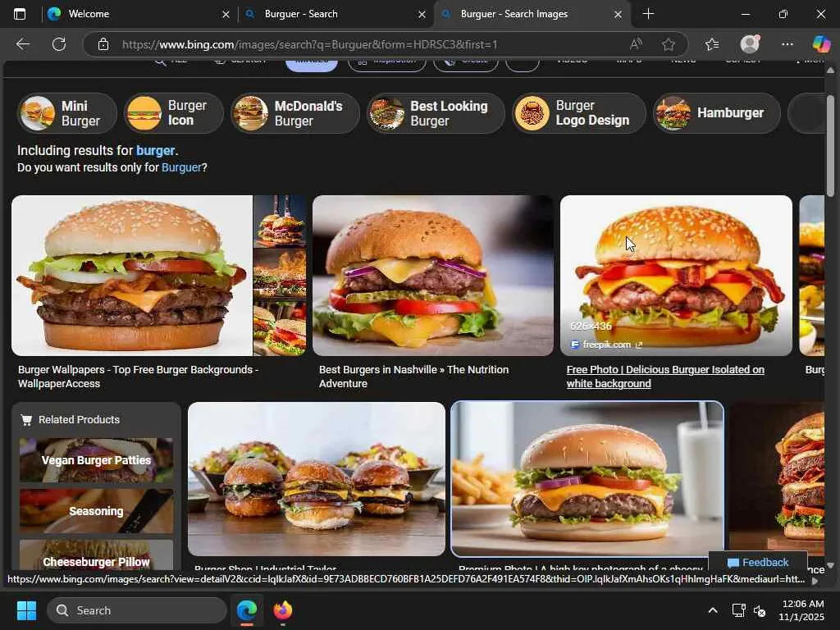Open a new tab with plus icon
The image size is (840, 630).
pyautogui.click(x=648, y=14)
